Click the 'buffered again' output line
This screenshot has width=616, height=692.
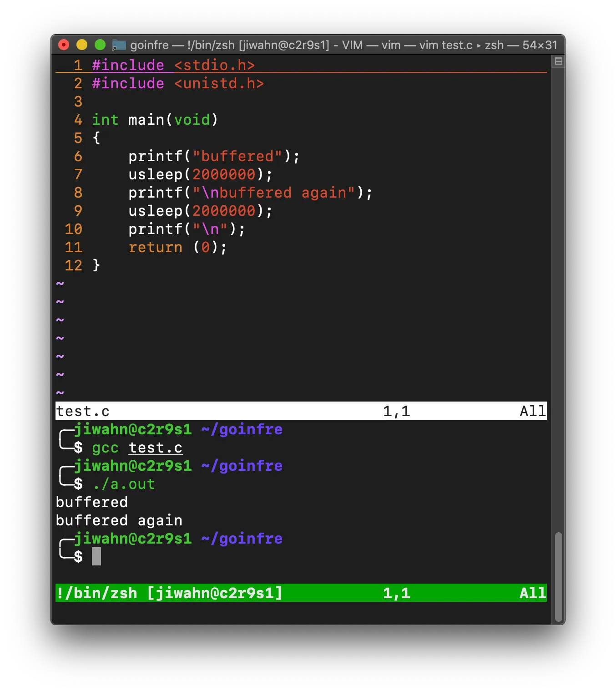(x=119, y=520)
